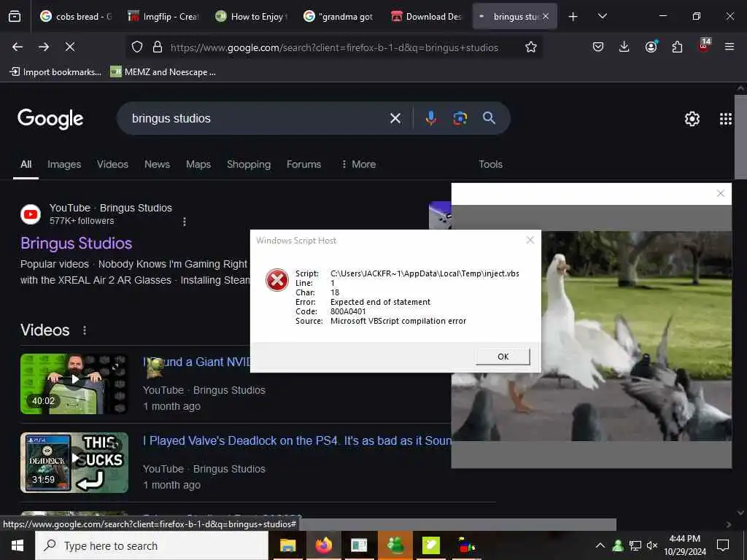
Task: Open the extension with the 14 badge
Action: coord(704,46)
